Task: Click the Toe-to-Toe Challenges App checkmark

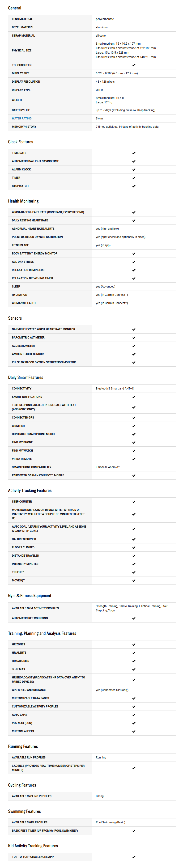Action: click(x=134, y=857)
